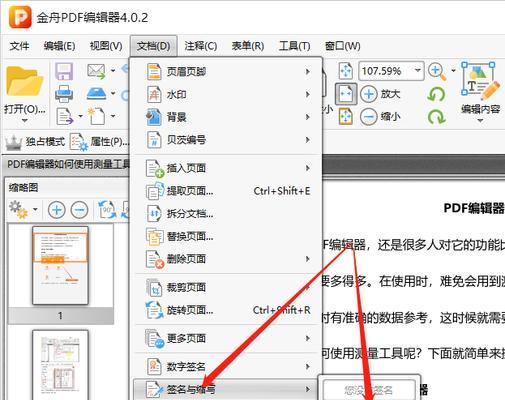Open dropdown under 编辑内容
The width and height of the screenshot is (505, 400).
pos(480,121)
